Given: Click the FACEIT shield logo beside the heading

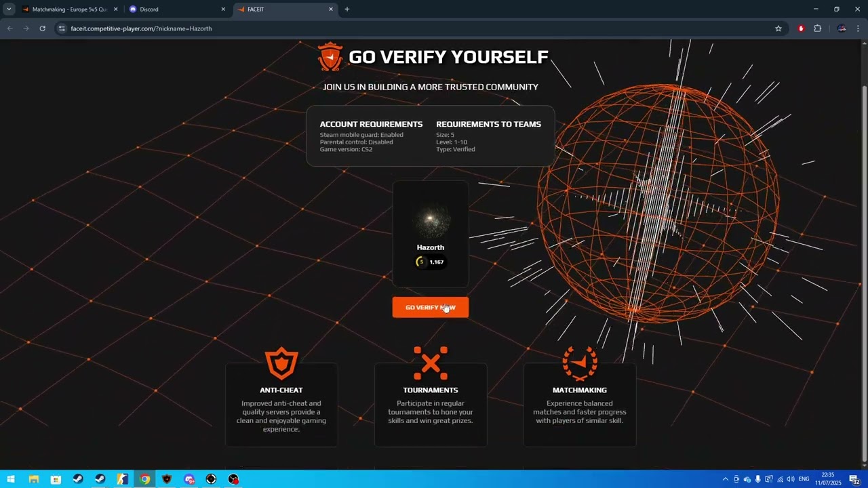Looking at the screenshot, I should (x=330, y=57).
